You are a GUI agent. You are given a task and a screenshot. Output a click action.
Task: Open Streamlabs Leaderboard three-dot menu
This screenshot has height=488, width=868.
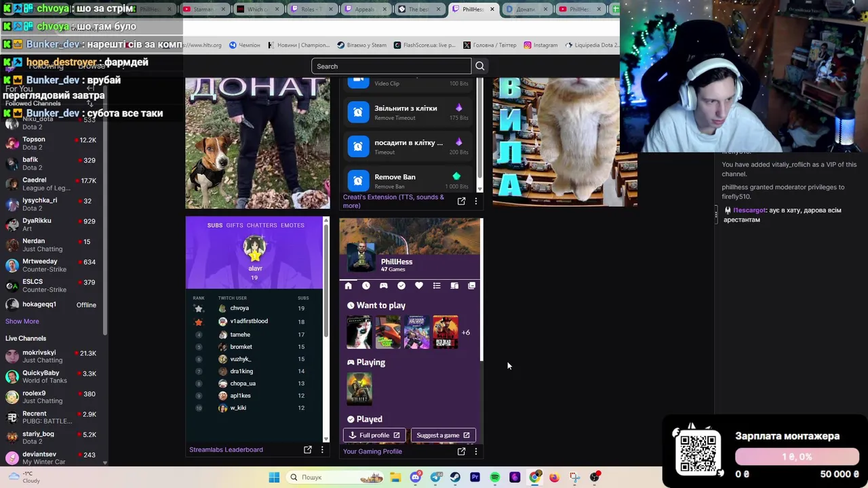pyautogui.click(x=322, y=449)
